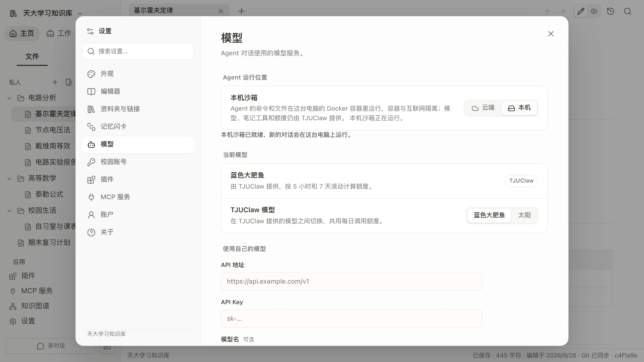Open the 关于 about page

coord(138,232)
